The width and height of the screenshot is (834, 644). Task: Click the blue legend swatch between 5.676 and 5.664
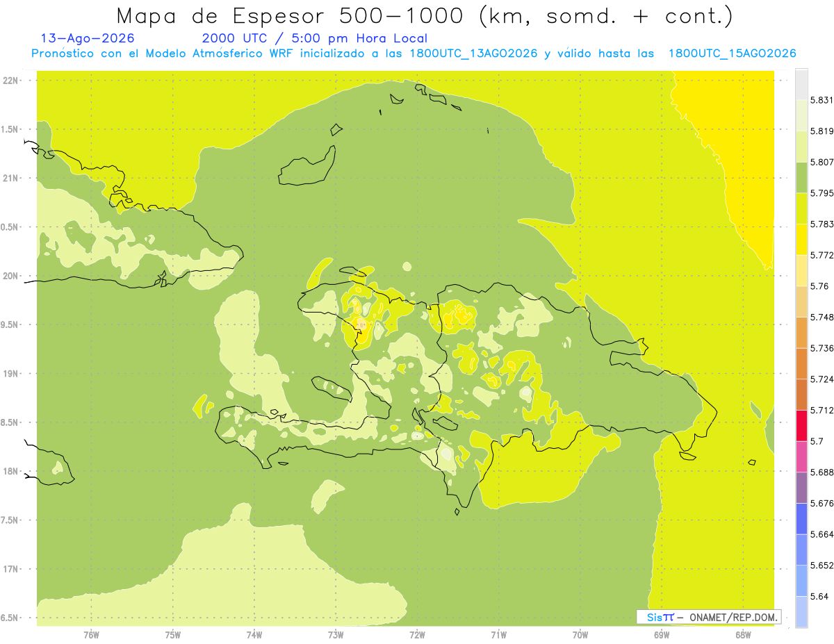point(801,519)
